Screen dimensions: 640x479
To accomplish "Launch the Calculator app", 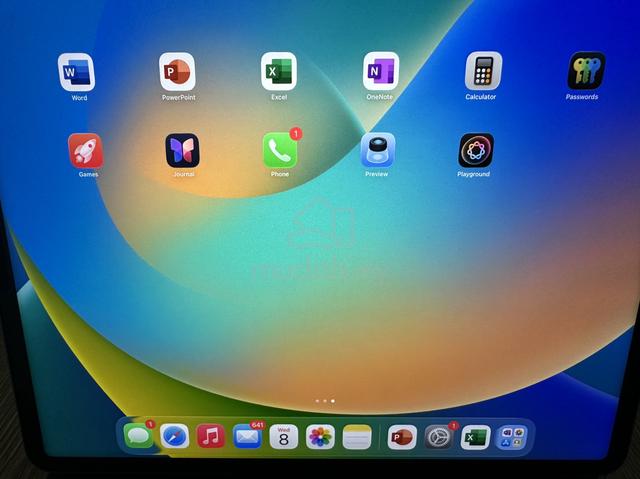I will tap(483, 71).
